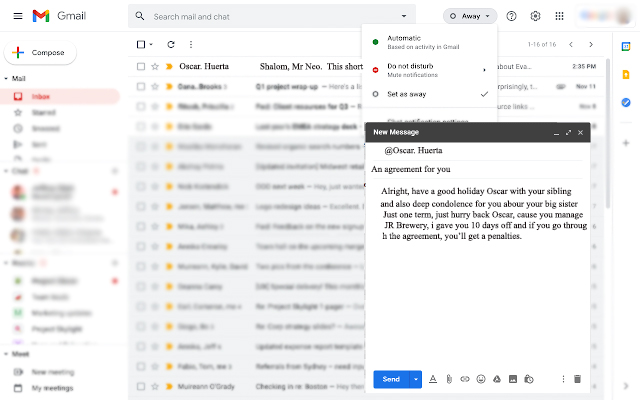
Task: Open Google Calendar side panel
Action: [x=626, y=46]
